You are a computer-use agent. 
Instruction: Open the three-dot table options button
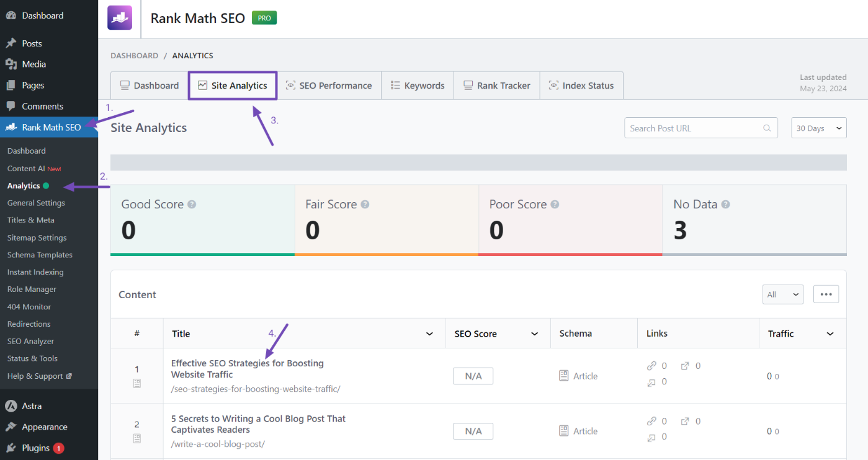(x=826, y=294)
